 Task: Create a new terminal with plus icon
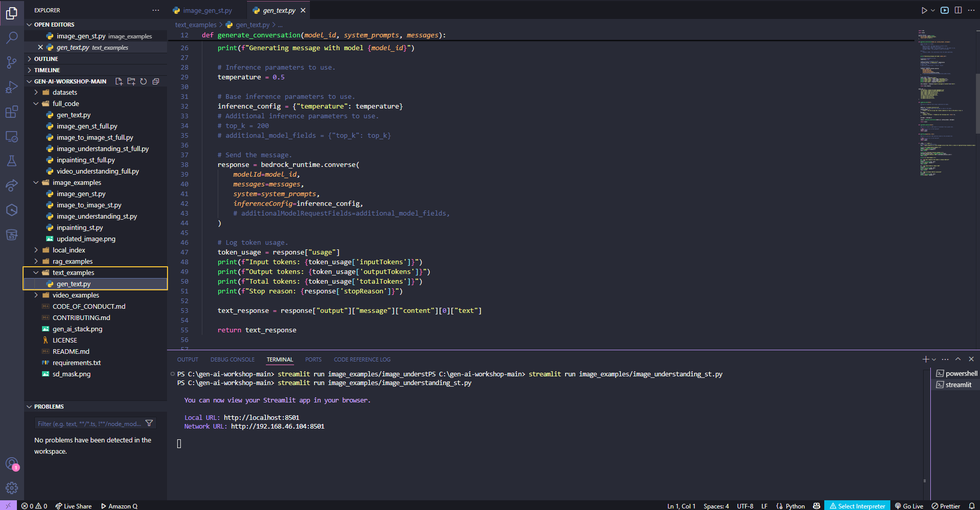coord(926,359)
